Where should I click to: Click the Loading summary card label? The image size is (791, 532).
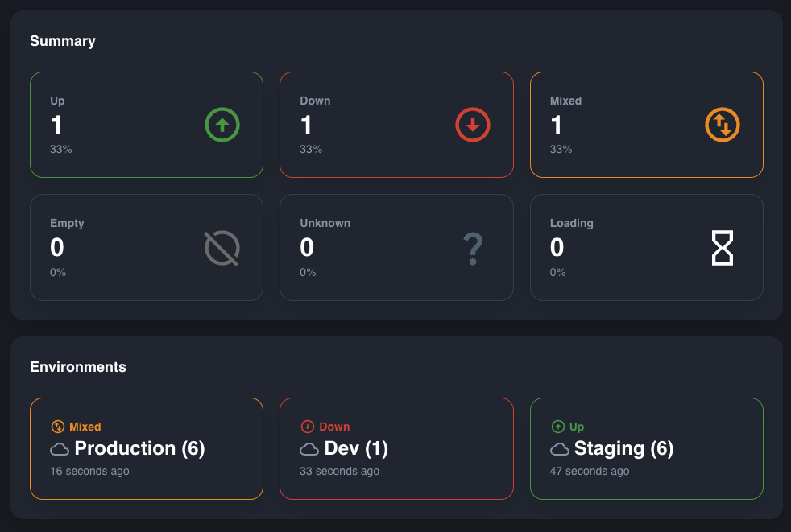pyautogui.click(x=571, y=223)
